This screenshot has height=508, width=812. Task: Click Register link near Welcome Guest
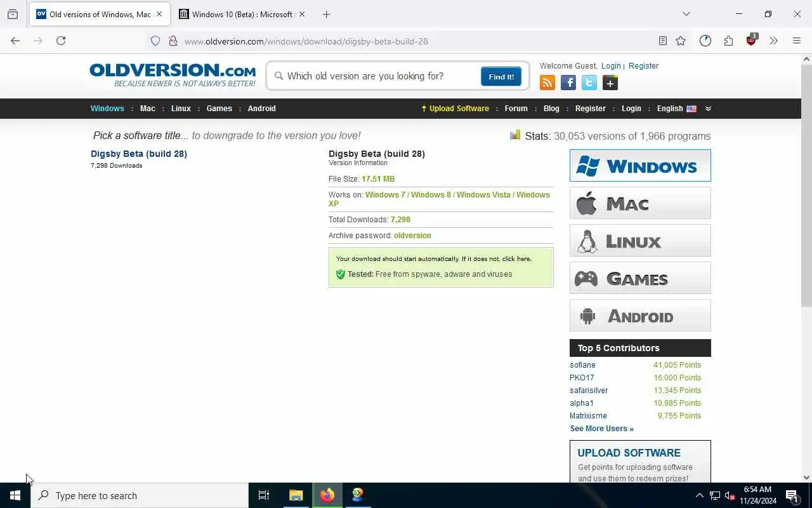tap(643, 66)
